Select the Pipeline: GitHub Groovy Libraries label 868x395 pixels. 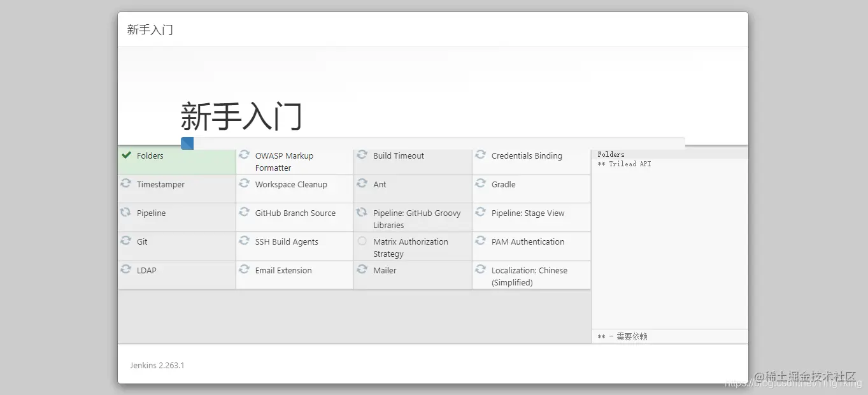click(x=417, y=219)
